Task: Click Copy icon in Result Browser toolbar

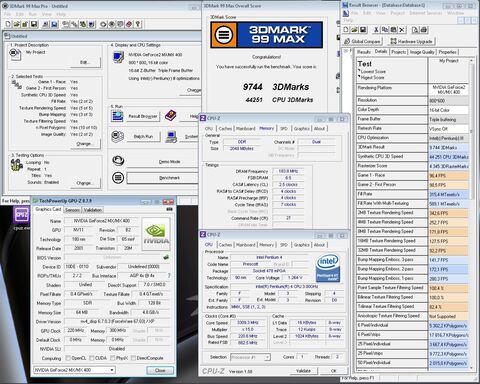Action: pos(385,30)
